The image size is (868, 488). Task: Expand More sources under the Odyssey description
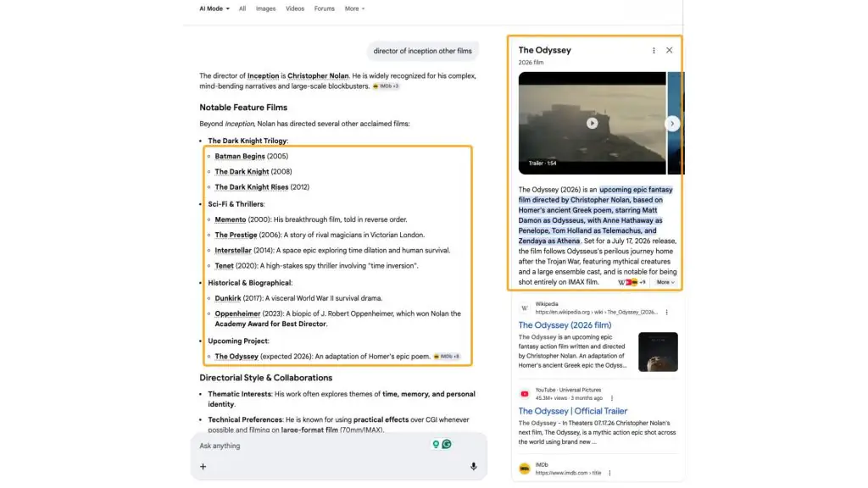[x=665, y=282]
